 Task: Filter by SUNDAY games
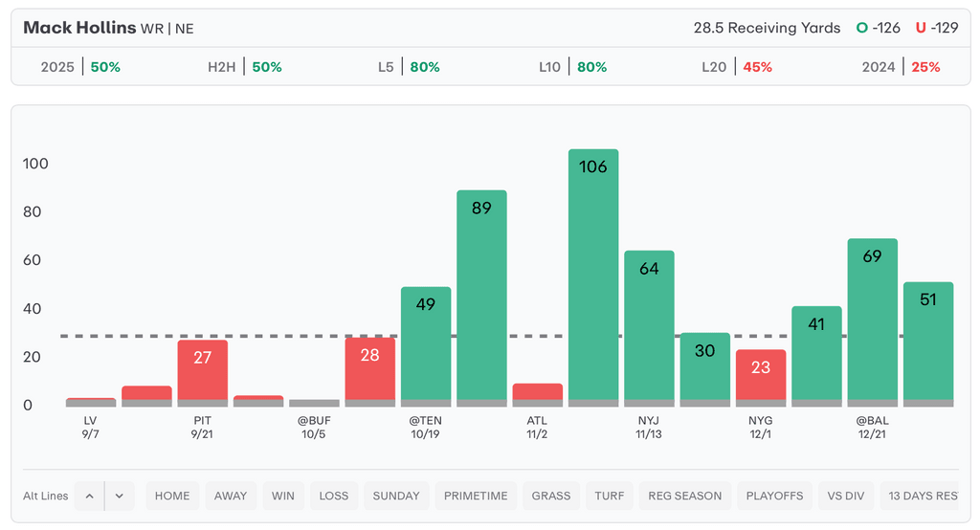(396, 496)
